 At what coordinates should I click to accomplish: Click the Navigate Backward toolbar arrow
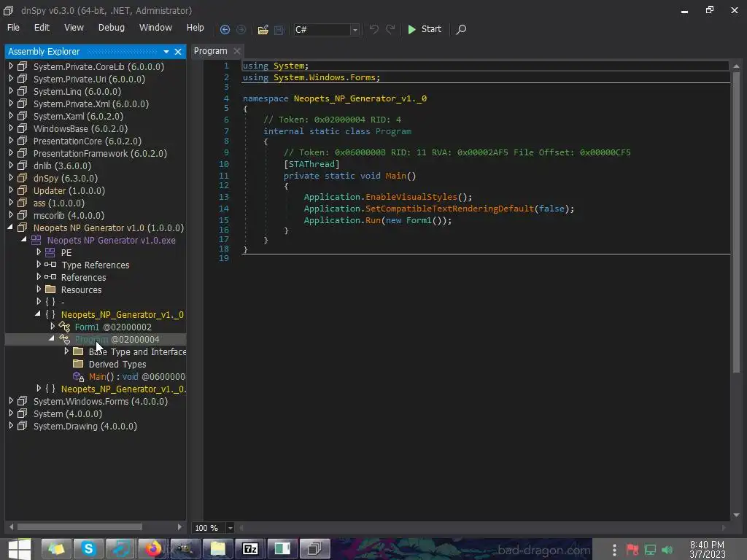[225, 29]
